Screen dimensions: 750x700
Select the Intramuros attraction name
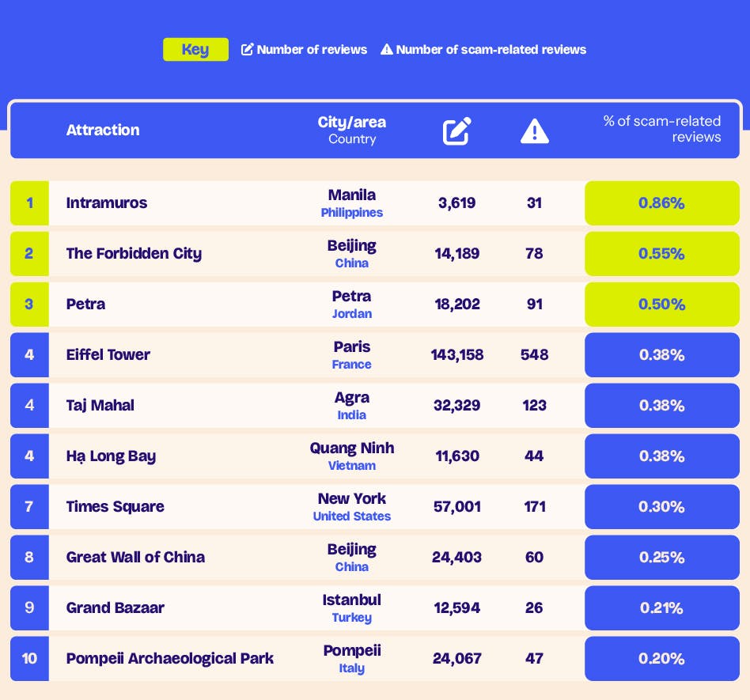pos(107,203)
